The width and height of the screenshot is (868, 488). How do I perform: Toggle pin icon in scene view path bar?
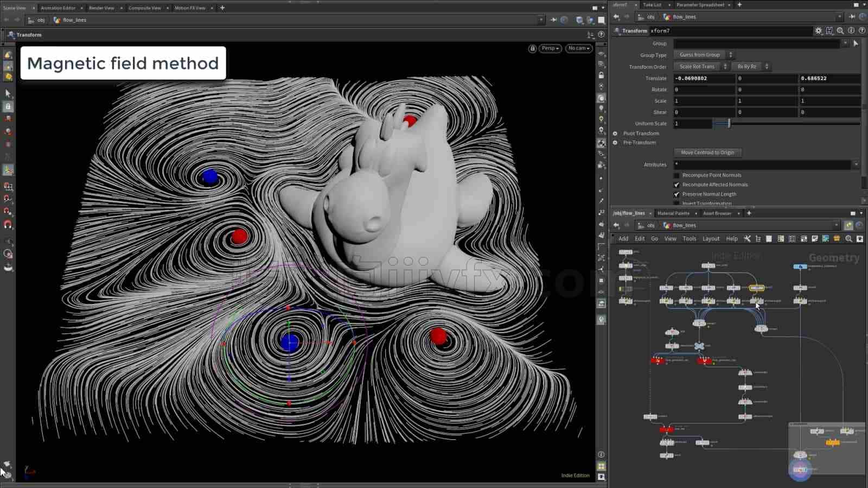[x=554, y=20]
